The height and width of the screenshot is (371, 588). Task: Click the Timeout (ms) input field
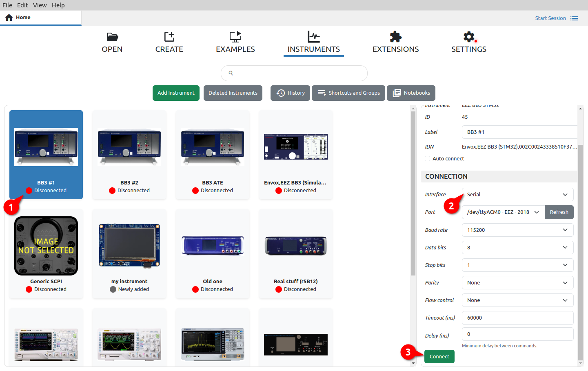(518, 318)
